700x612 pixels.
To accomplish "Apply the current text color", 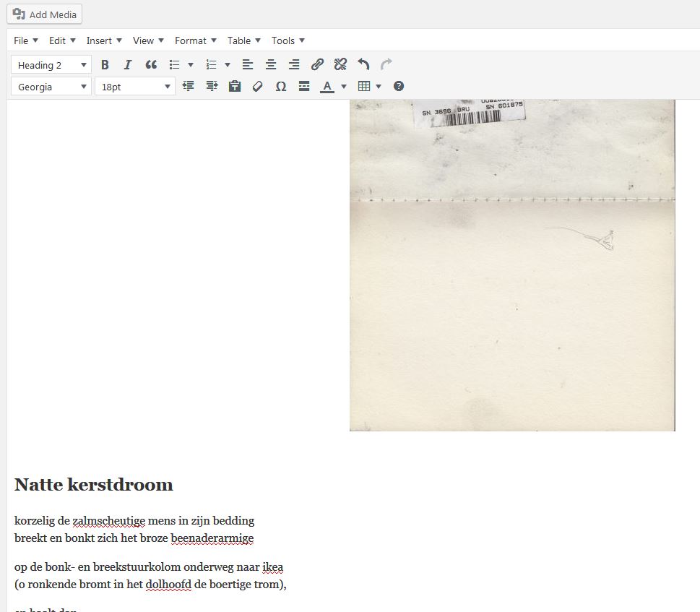I will pos(327,86).
